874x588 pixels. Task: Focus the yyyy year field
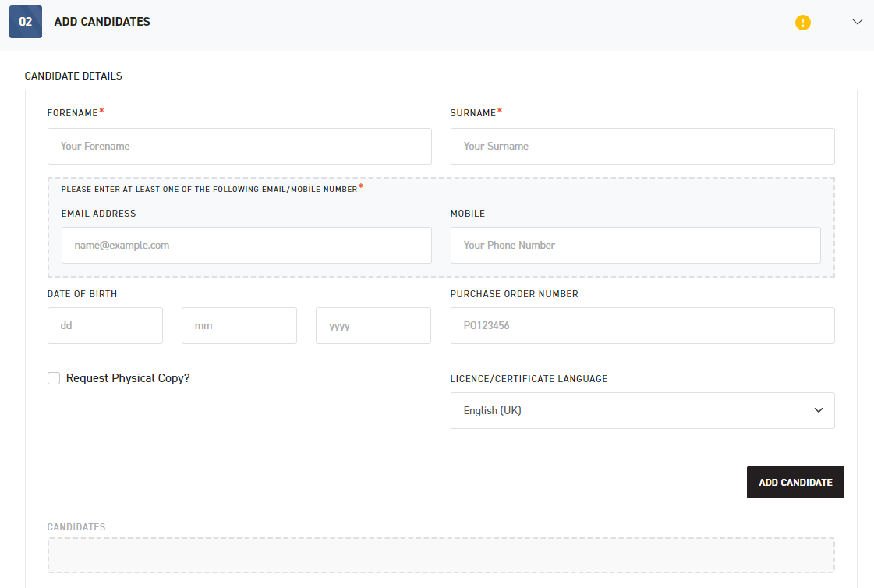point(373,325)
